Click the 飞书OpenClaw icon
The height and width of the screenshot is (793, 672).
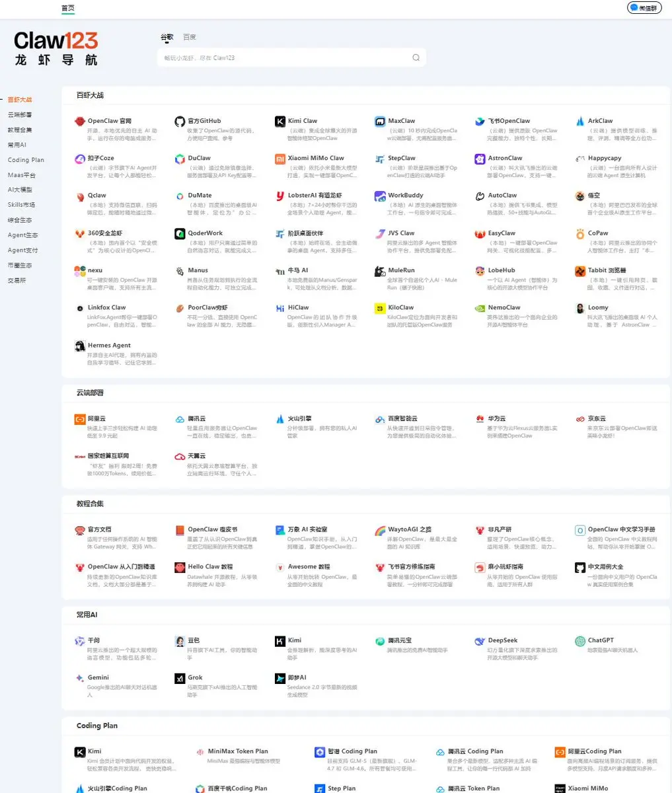[480, 121]
